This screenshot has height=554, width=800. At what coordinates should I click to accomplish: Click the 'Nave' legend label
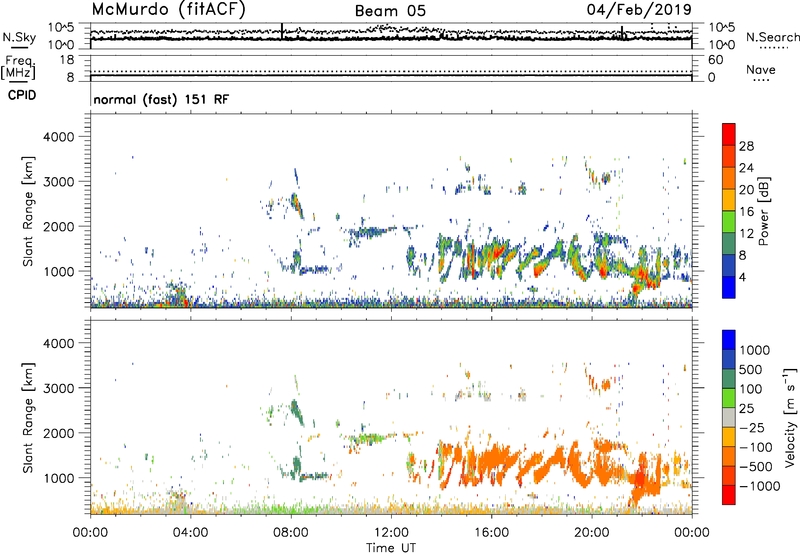(761, 69)
